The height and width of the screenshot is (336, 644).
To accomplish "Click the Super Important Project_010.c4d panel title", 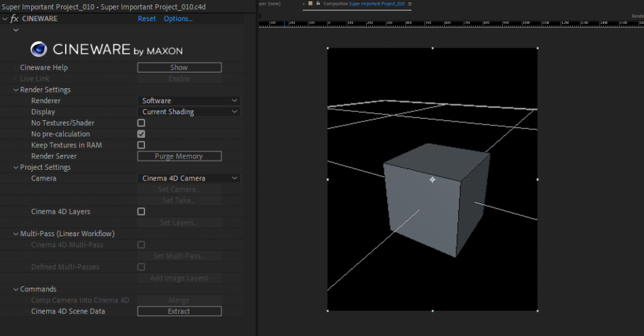I will pyautogui.click(x=104, y=7).
